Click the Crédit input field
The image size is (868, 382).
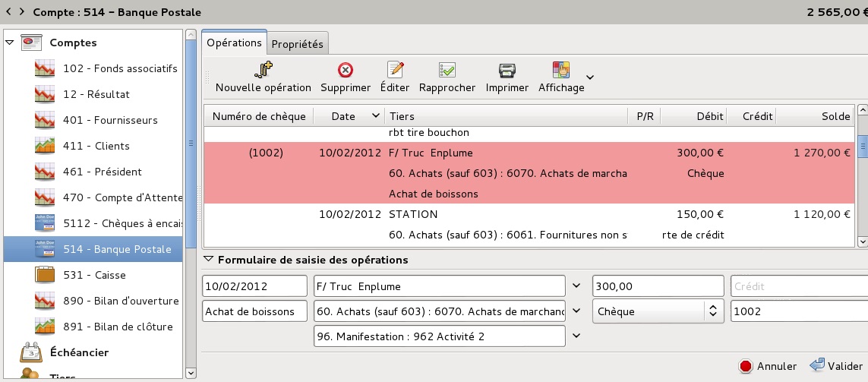coord(800,286)
